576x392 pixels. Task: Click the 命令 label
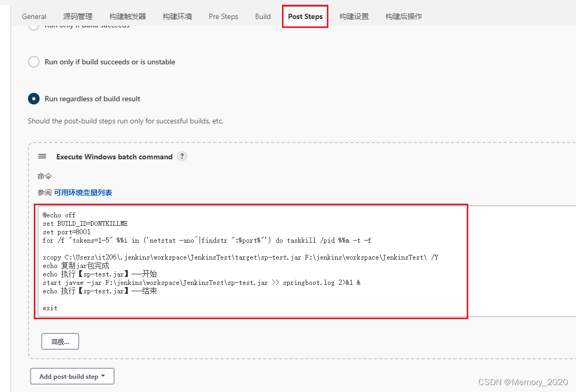pyautogui.click(x=44, y=176)
